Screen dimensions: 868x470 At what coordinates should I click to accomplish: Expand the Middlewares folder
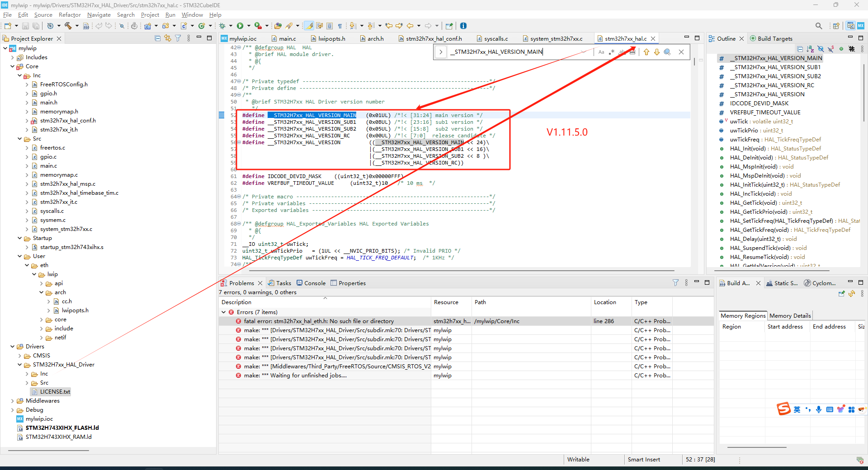tap(12, 401)
